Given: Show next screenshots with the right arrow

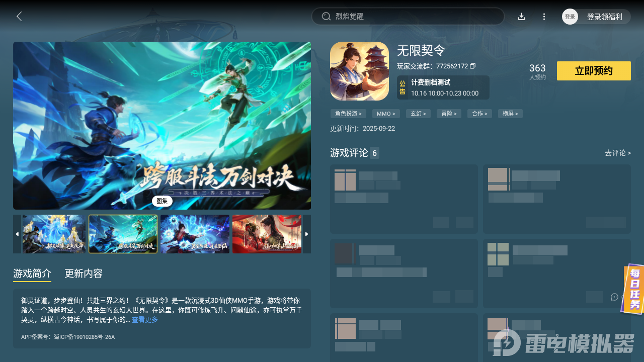Looking at the screenshot, I should tap(307, 234).
